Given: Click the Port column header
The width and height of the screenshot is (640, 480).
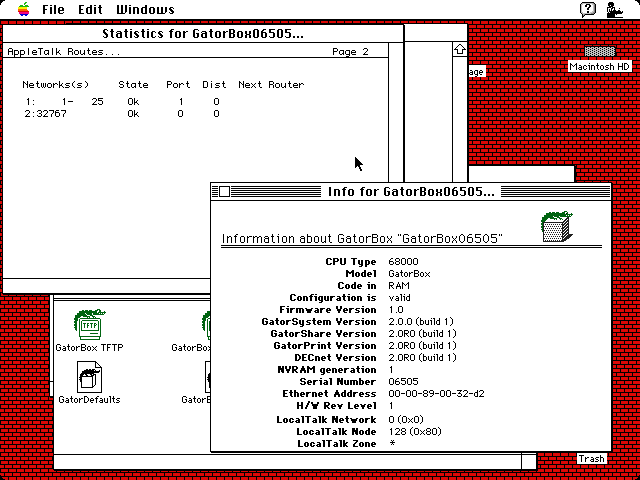Looking at the screenshot, I should pos(178,85).
